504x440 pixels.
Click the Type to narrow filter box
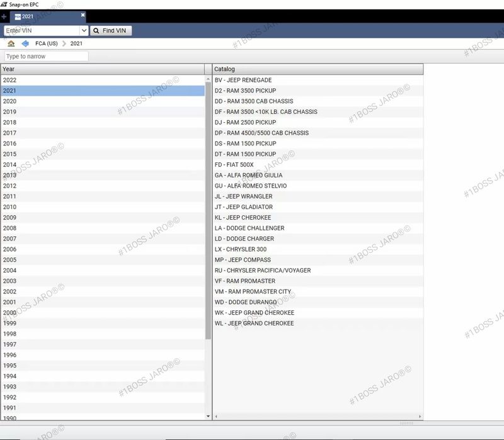click(46, 56)
